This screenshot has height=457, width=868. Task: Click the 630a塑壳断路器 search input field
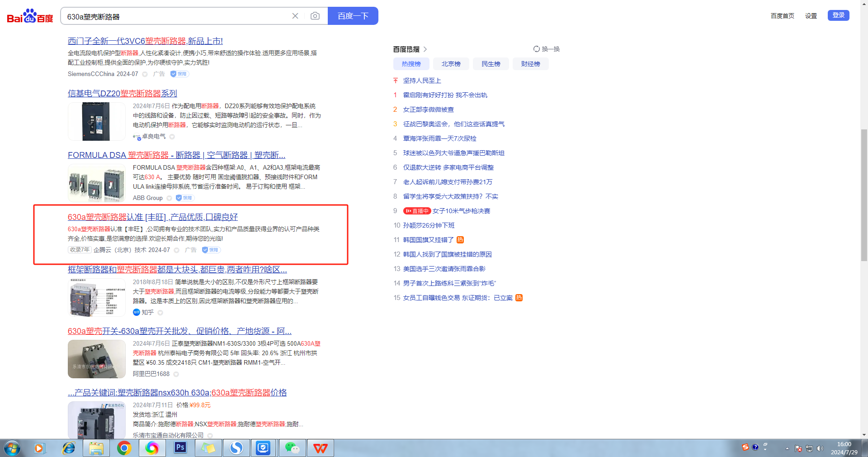[x=176, y=16]
